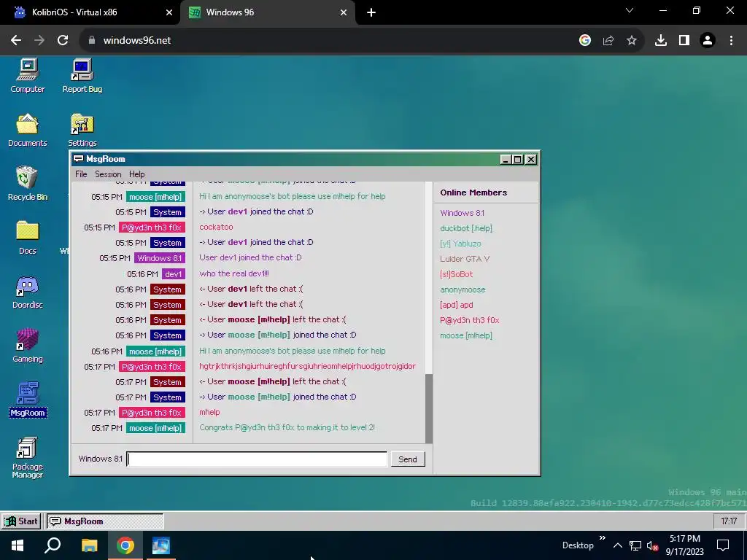Select anonymoose in Online Members
This screenshot has height=560, width=747.
[x=462, y=289]
